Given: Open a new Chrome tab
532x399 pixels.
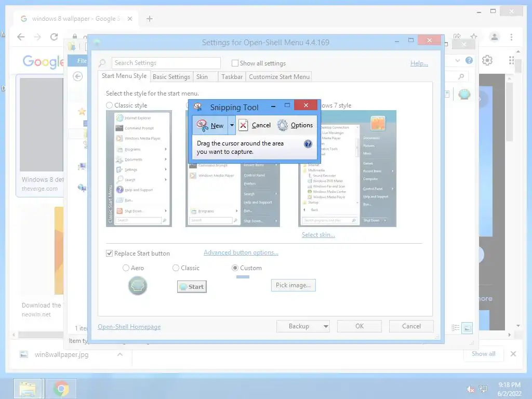Looking at the screenshot, I should tap(150, 19).
